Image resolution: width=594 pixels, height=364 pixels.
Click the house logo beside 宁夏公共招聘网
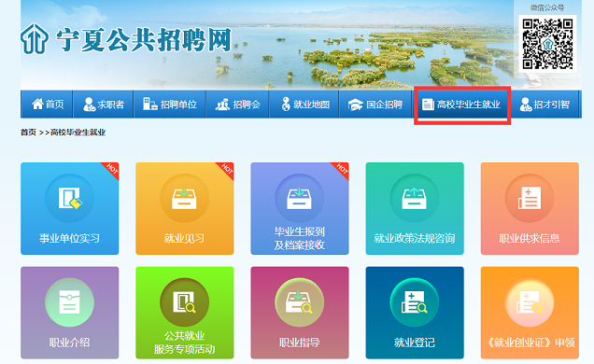(x=35, y=39)
